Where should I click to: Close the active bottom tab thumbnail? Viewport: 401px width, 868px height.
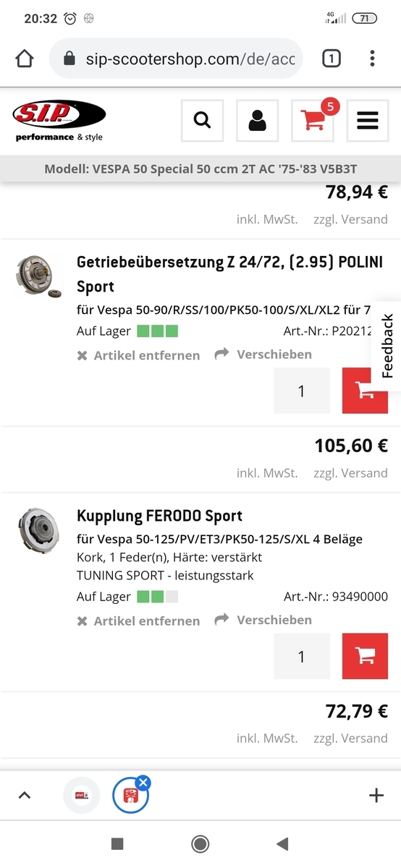(143, 782)
